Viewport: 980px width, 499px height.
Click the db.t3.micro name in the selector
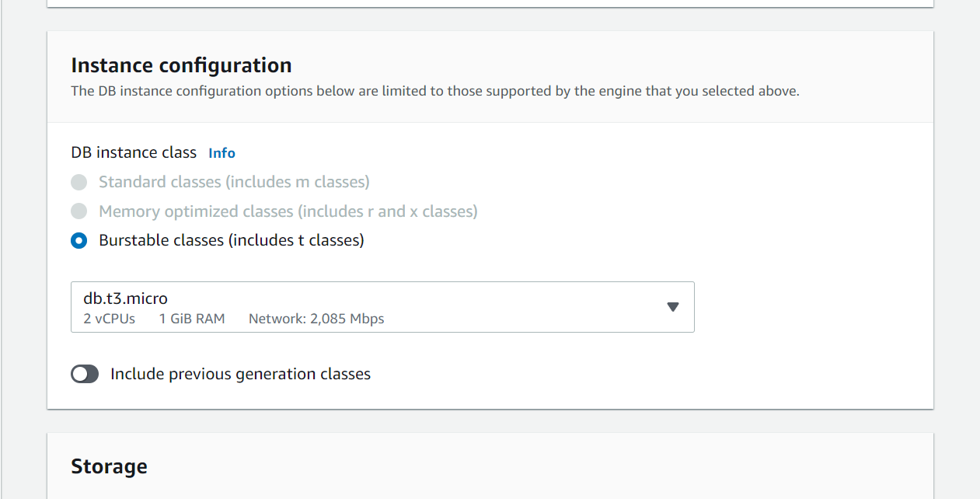(125, 298)
